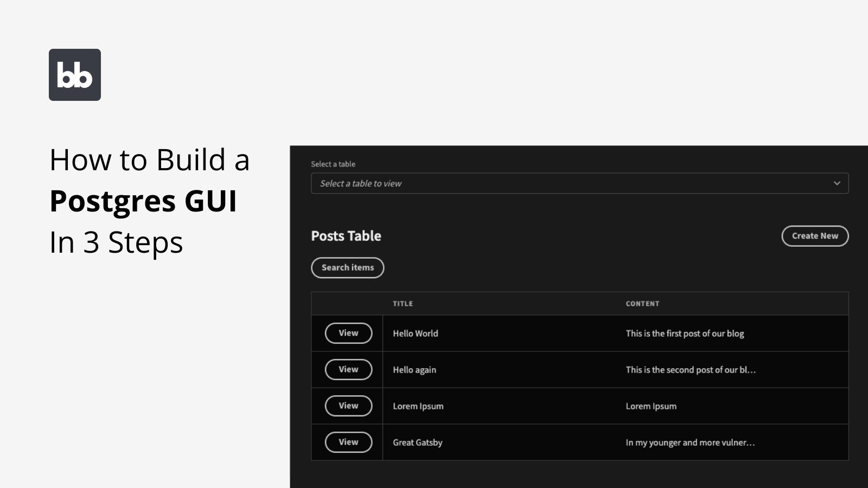Open the 'Select a table to view' dropdown
The image size is (868, 488).
579,183
